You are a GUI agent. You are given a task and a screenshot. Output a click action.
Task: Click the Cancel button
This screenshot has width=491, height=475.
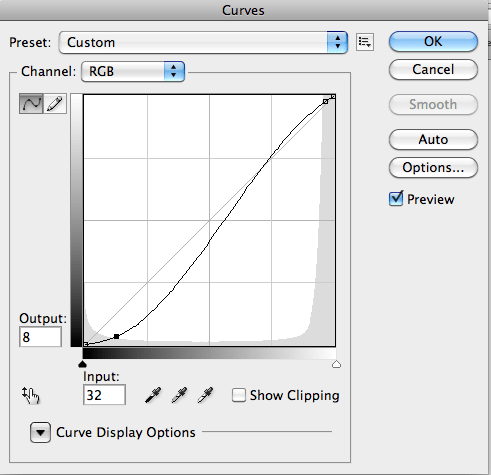(x=433, y=70)
